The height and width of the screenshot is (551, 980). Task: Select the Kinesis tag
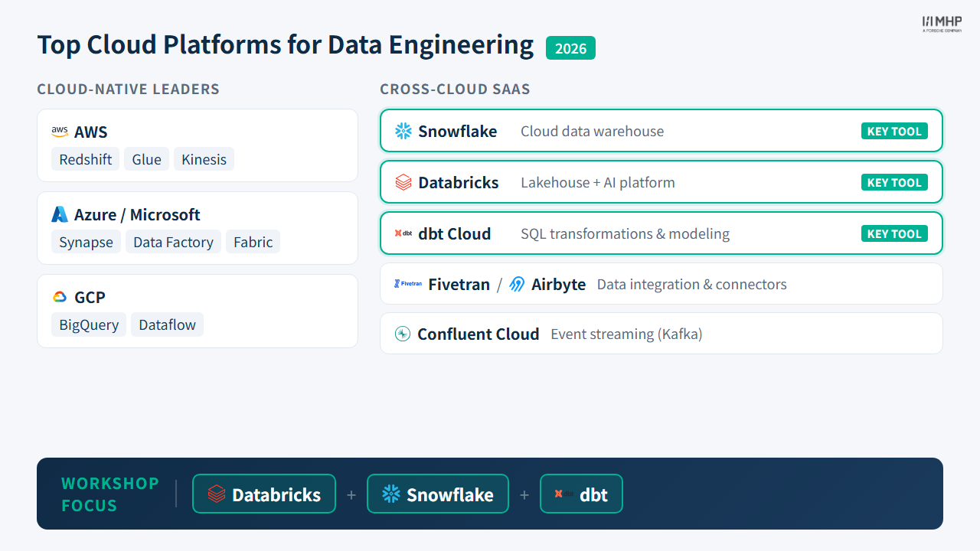click(204, 159)
